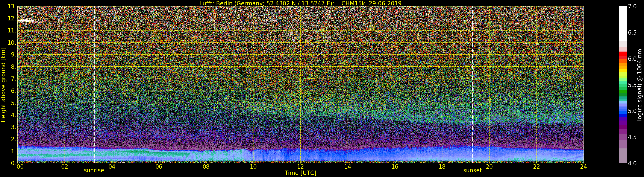Click the "log(rc-signal) @ 1064 nm" colorbar label

click(639, 85)
